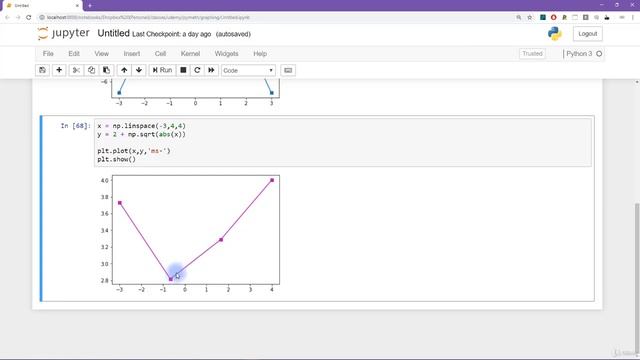Click the Jupyter logo
The image size is (640, 360).
pyautogui.click(x=63, y=33)
